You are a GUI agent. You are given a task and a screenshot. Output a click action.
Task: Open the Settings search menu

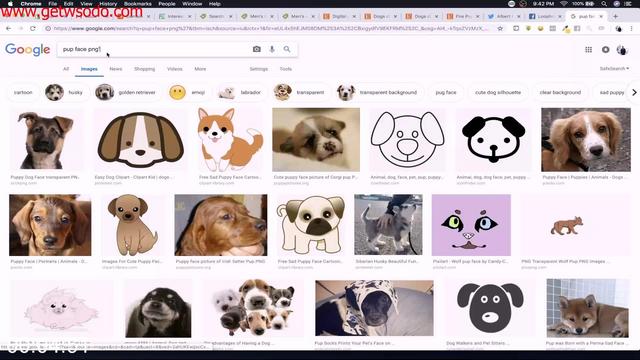259,69
